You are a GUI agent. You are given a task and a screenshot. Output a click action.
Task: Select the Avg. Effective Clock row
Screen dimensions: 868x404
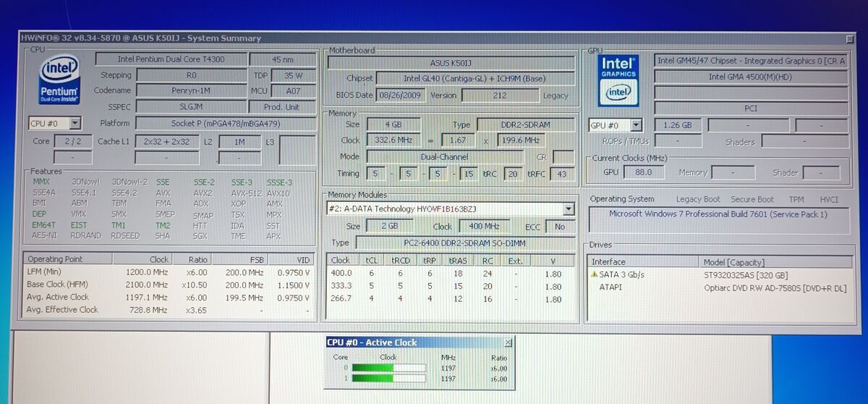tap(170, 310)
